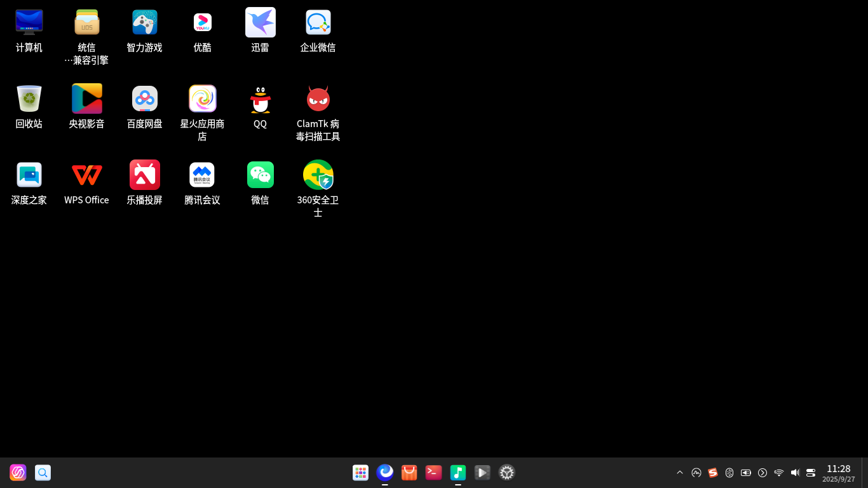Open the launcher grid in the dock
Screen dimensions: 868x488
(x=361, y=473)
